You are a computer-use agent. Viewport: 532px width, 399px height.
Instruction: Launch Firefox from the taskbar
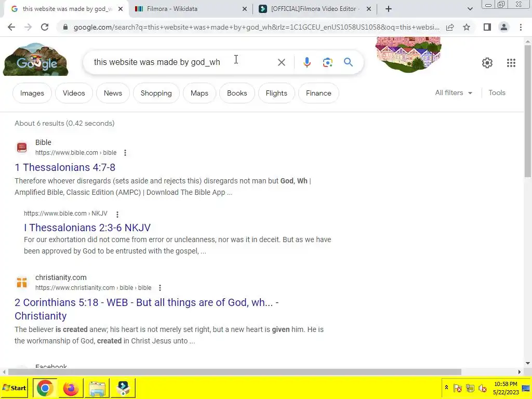tap(71, 388)
